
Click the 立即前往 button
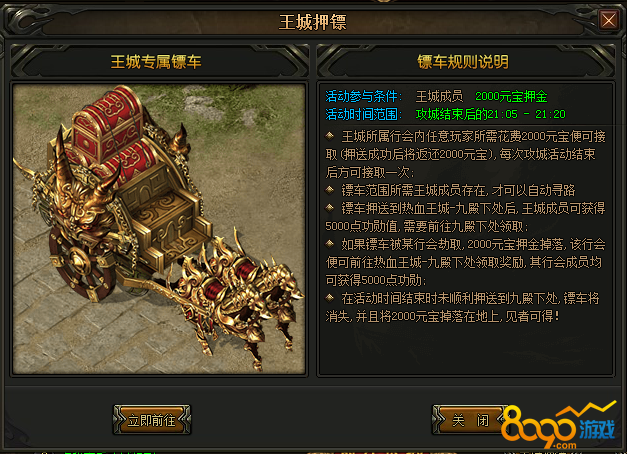coord(152,420)
